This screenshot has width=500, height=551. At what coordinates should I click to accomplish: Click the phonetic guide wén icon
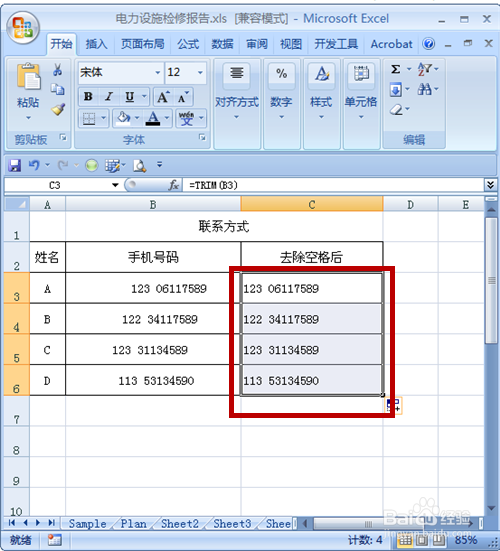(x=187, y=118)
